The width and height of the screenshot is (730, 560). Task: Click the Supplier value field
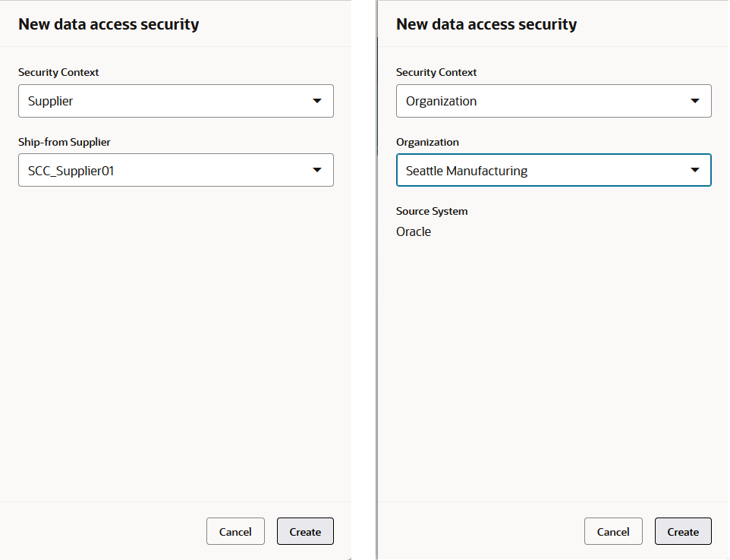(152, 101)
